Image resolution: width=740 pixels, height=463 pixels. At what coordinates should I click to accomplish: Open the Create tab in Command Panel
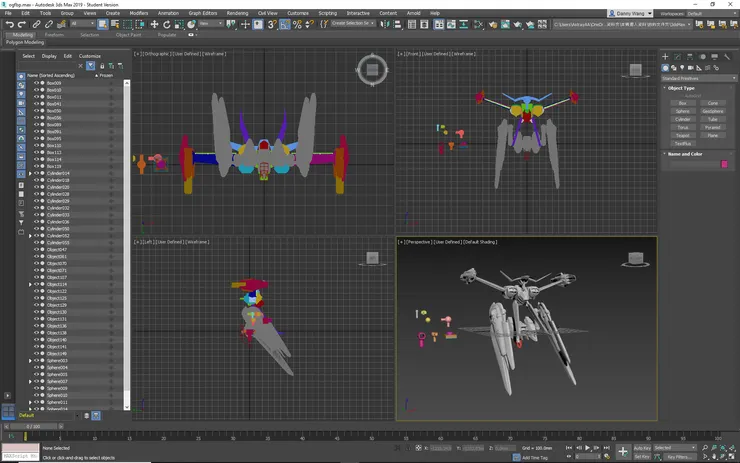665,57
